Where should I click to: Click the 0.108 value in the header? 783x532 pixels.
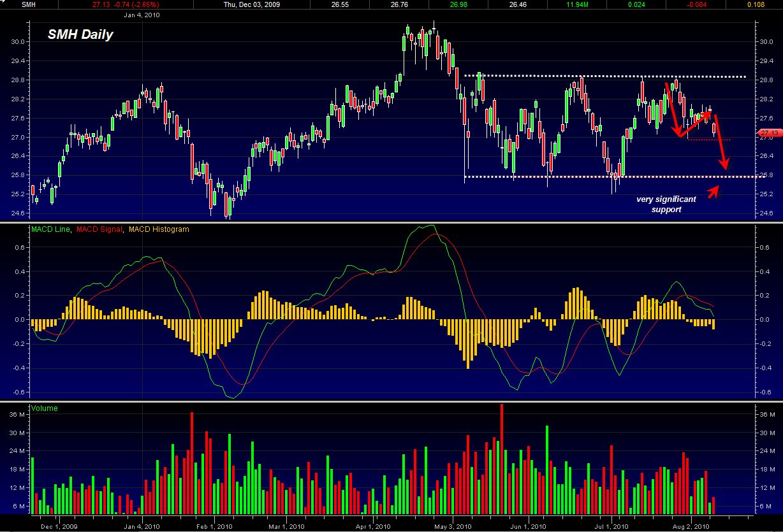coord(755,4)
